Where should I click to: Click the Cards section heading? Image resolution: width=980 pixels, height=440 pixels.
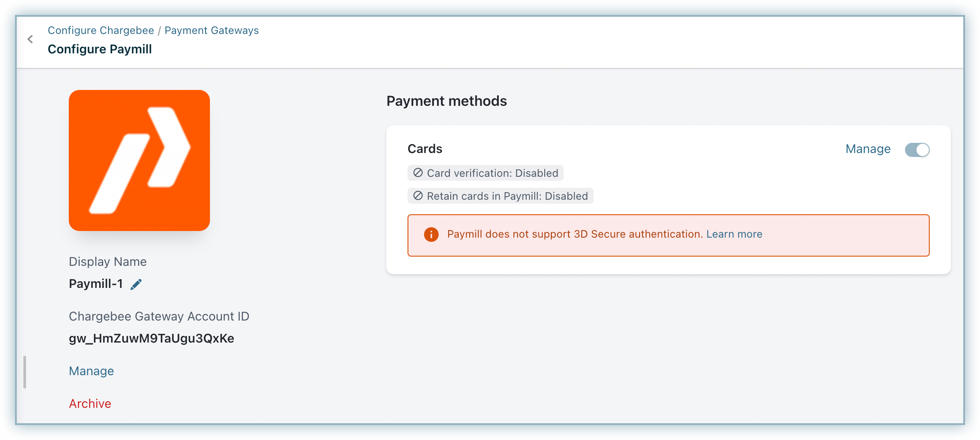tap(425, 149)
